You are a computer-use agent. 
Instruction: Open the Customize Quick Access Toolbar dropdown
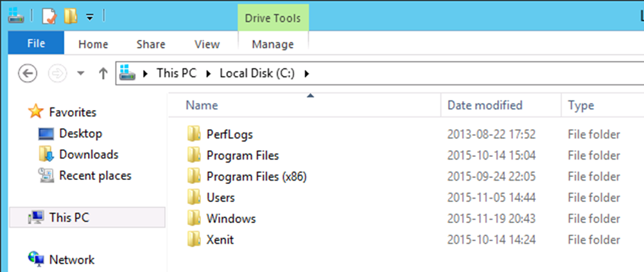tap(89, 17)
